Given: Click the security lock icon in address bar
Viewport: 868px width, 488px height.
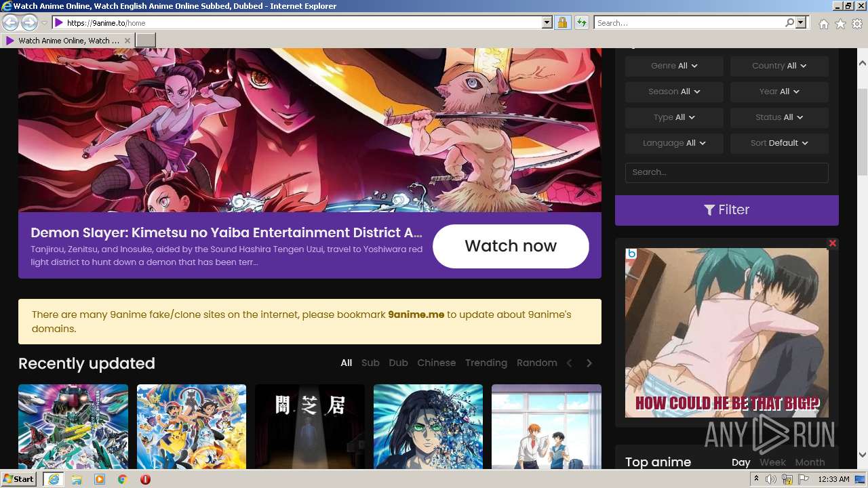Looking at the screenshot, I should pos(562,22).
